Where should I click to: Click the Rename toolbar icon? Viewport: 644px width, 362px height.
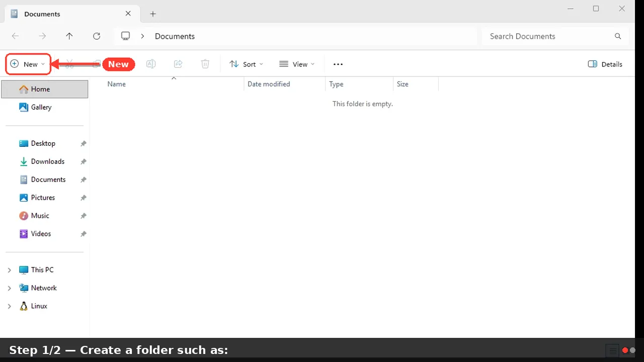pos(151,64)
